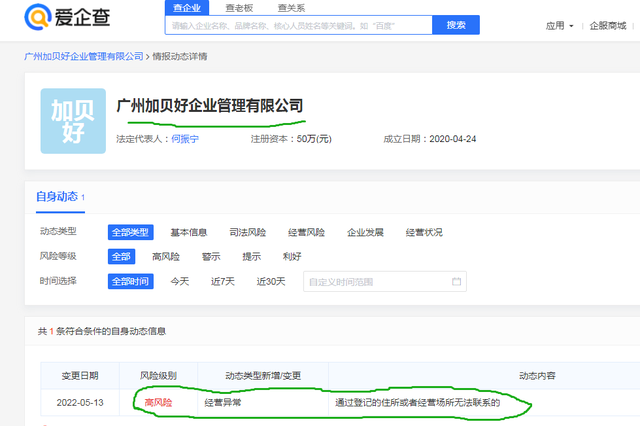Filter dynamic type by 经营风险

point(306,232)
